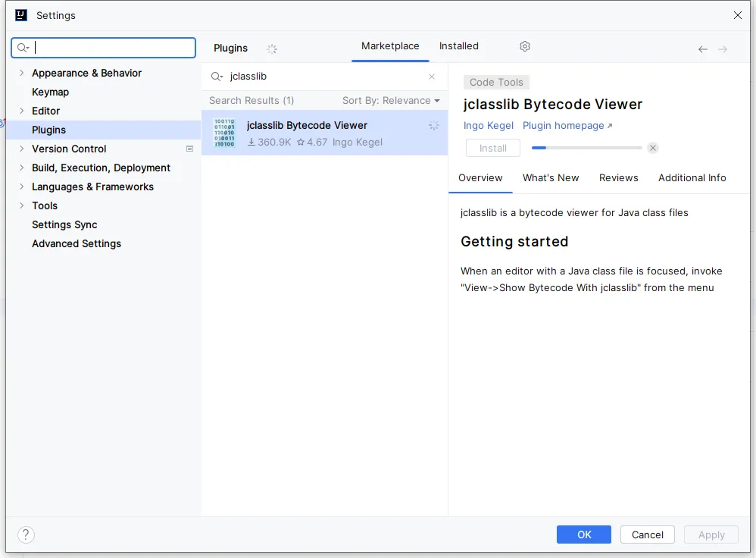The height and width of the screenshot is (558, 756).
Task: Expand the Tools settings section
Action: point(22,205)
